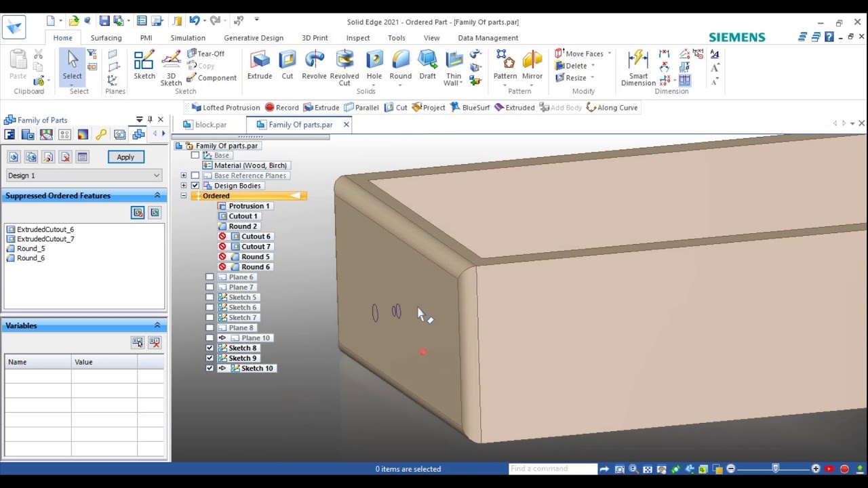This screenshot has width=868, height=488.
Task: Click the Help question mark icon
Action: tap(829, 37)
